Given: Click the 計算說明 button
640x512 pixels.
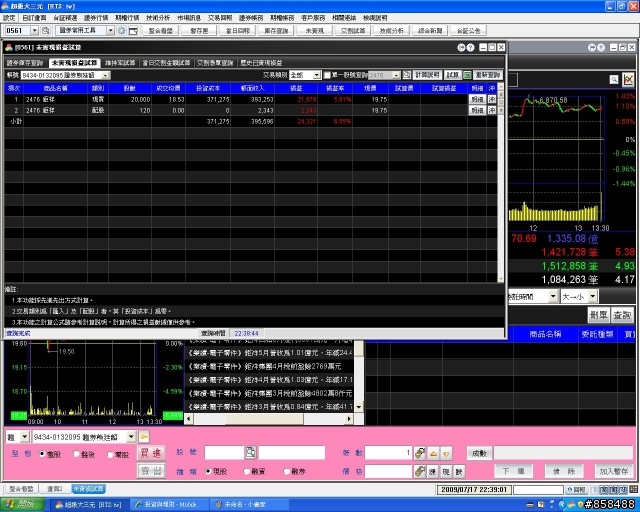Looking at the screenshot, I should click(x=427, y=75).
